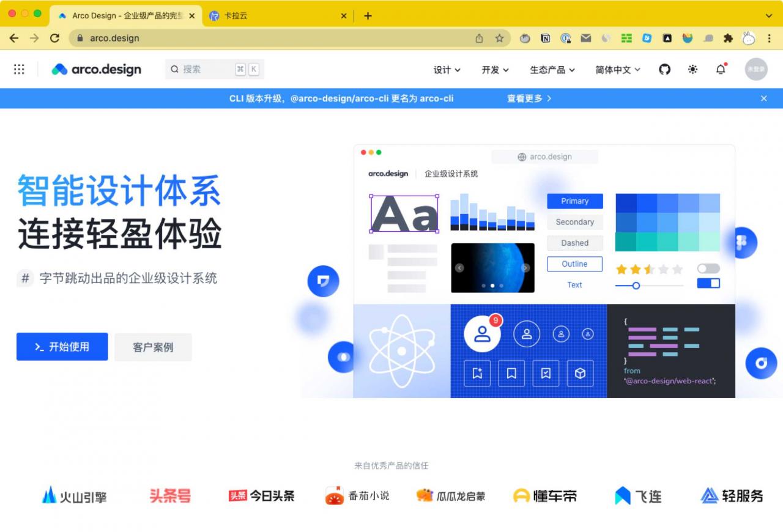The width and height of the screenshot is (783, 532).
Task: Click the arco.design logo
Action: [96, 69]
